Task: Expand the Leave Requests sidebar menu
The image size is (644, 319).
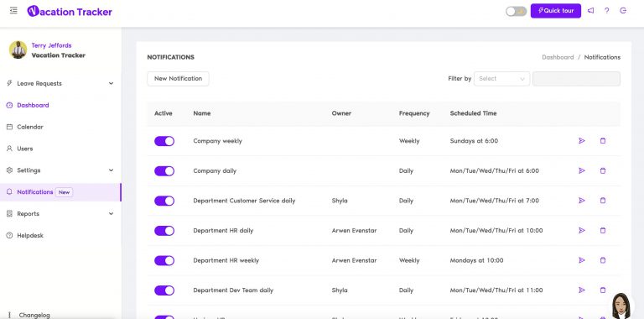Action: coord(60,83)
